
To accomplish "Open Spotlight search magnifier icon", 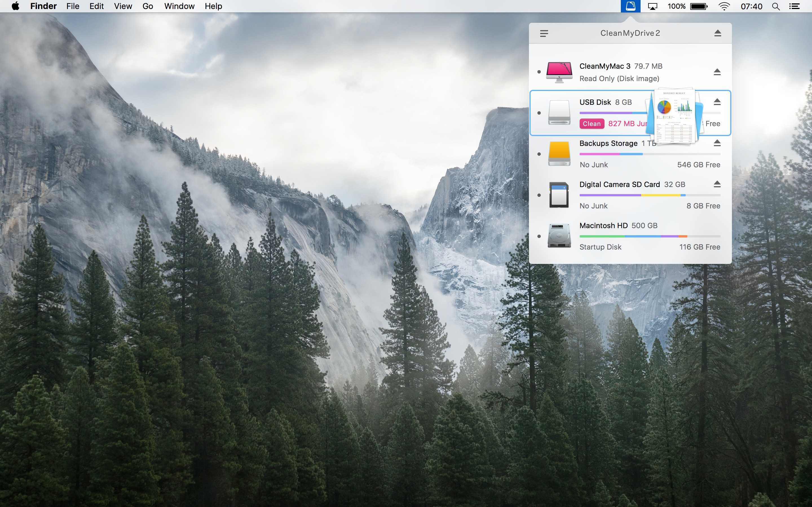I will point(775,6).
